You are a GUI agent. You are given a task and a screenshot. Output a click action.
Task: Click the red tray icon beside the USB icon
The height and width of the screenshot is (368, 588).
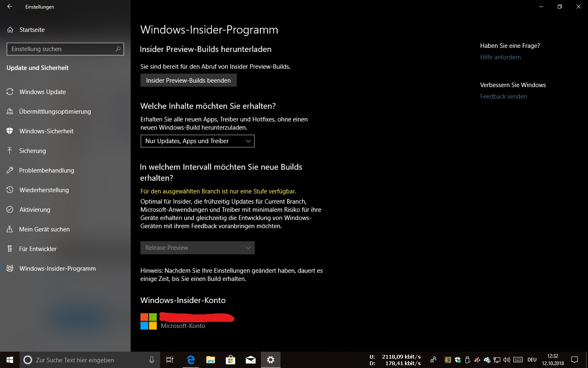(477, 360)
